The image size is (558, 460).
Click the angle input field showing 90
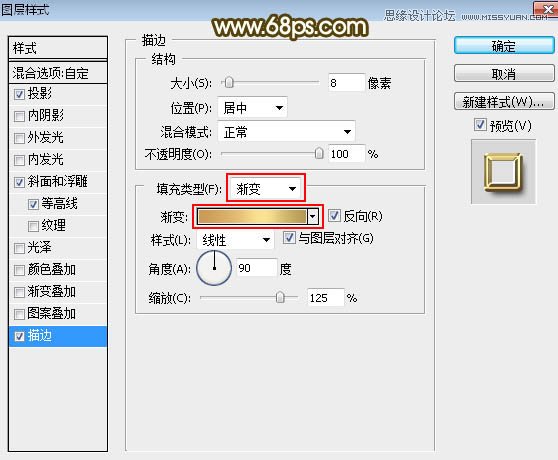257,268
